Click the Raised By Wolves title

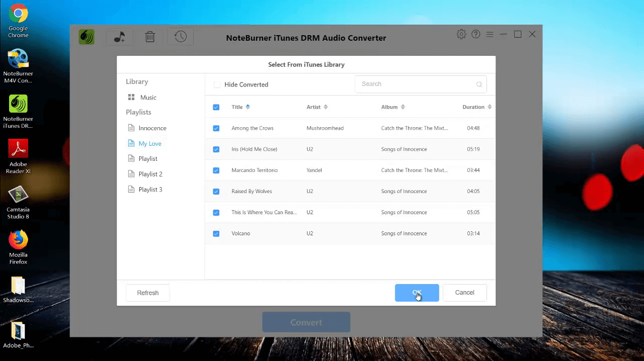(x=252, y=192)
